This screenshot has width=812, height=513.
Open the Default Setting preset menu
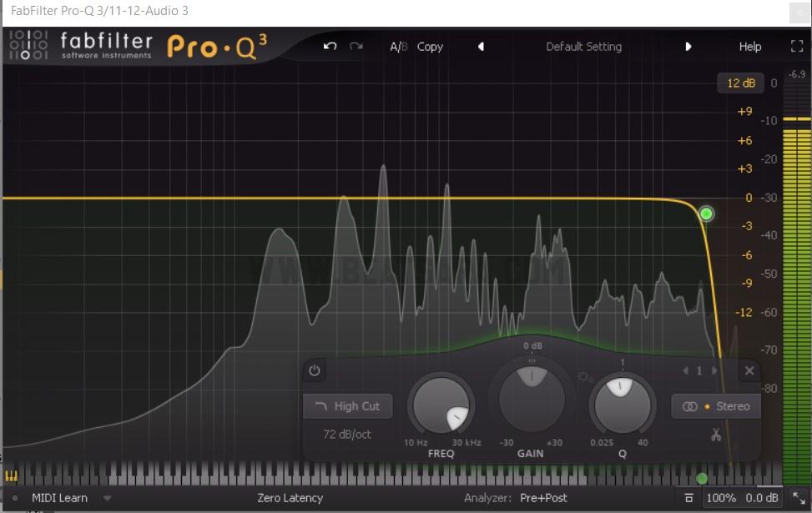pos(583,47)
